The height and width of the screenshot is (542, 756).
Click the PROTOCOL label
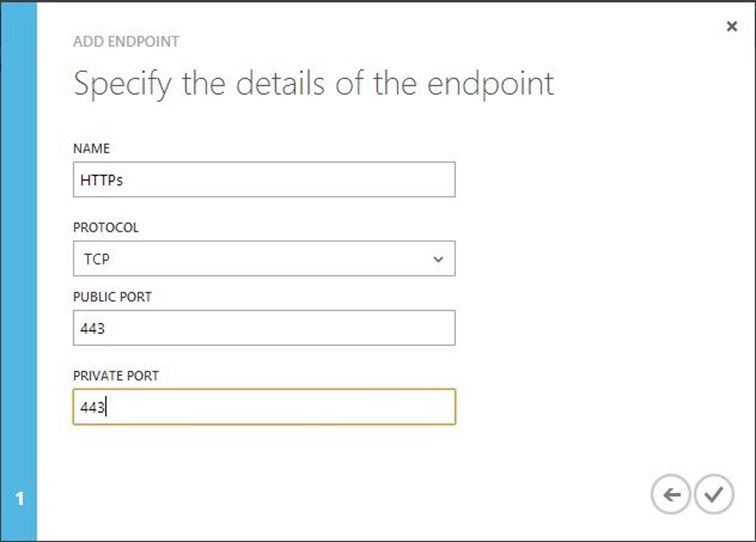click(106, 227)
